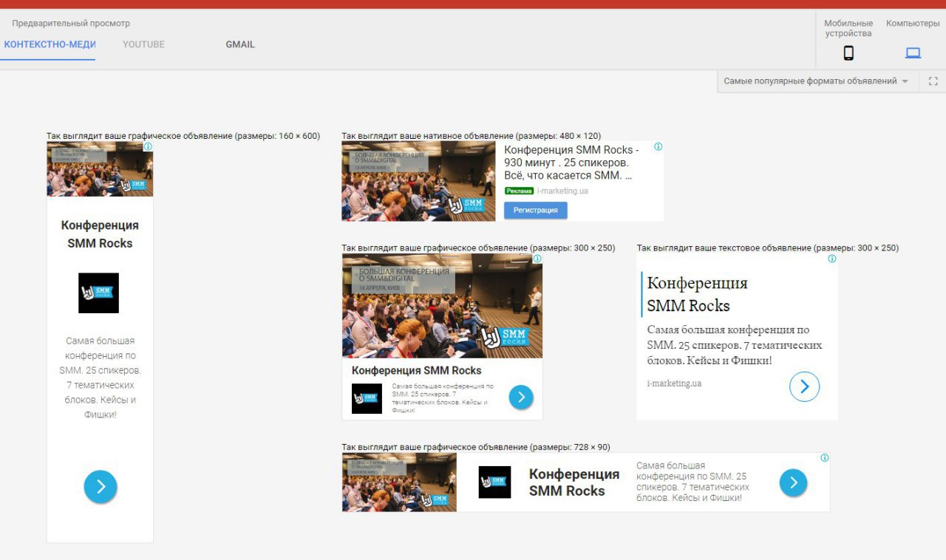Image resolution: width=946 pixels, height=560 pixels.
Task: Click the Регистрация button in native ad
Action: point(536,210)
